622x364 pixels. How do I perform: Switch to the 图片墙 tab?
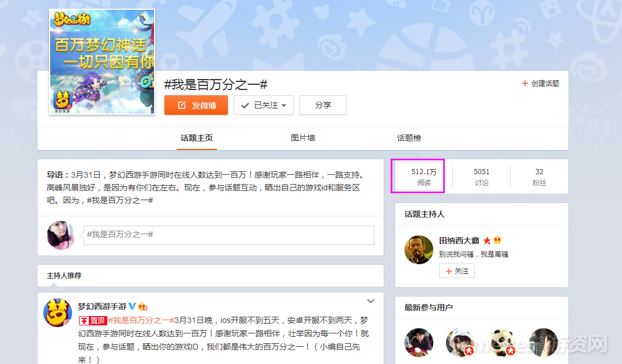tap(303, 138)
